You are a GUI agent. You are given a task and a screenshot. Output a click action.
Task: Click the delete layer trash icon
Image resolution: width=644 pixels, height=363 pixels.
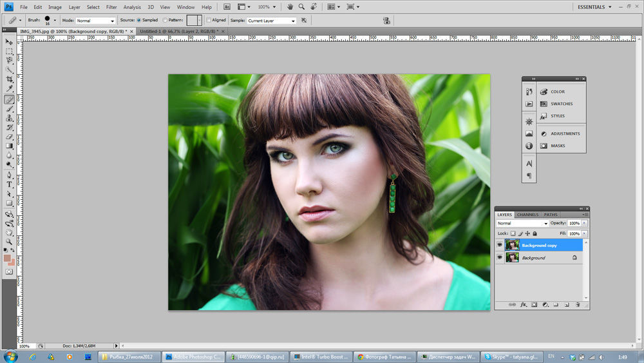coord(577,304)
